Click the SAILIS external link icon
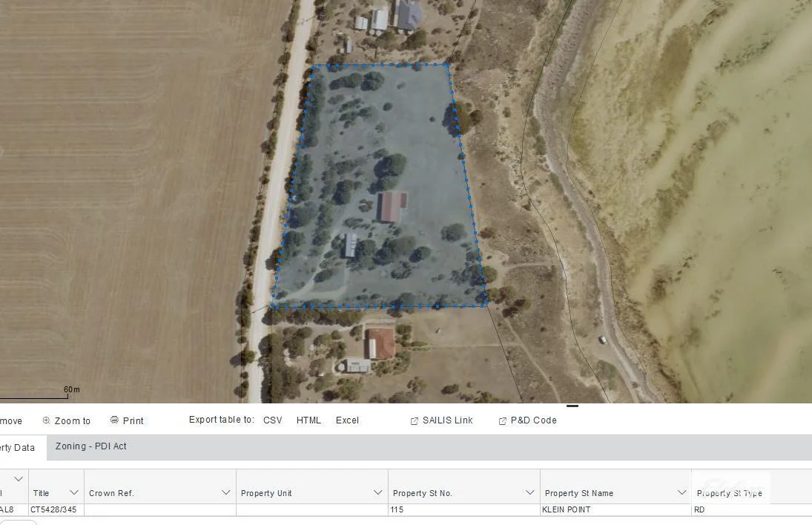Viewport: 812px width, 525px height. 413,420
